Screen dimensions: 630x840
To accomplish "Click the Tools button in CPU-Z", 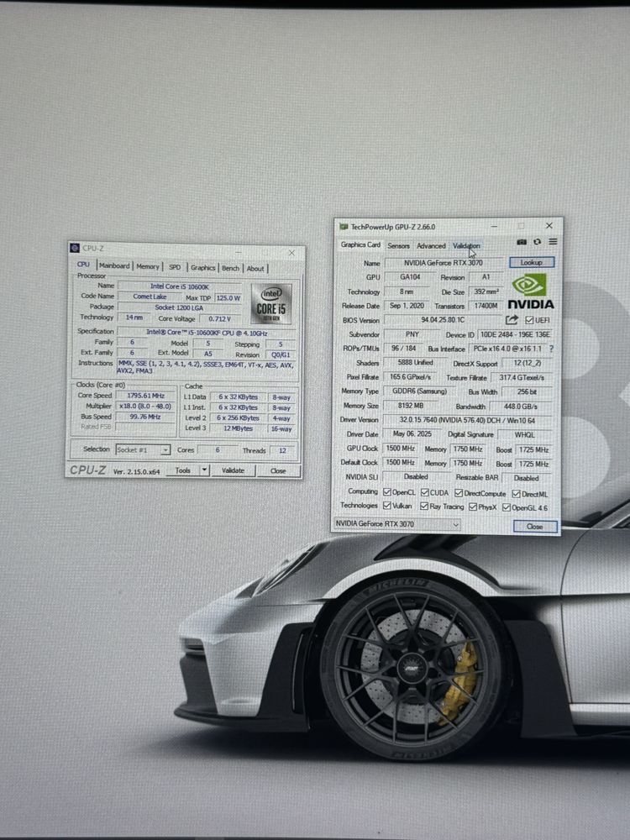I will point(183,470).
